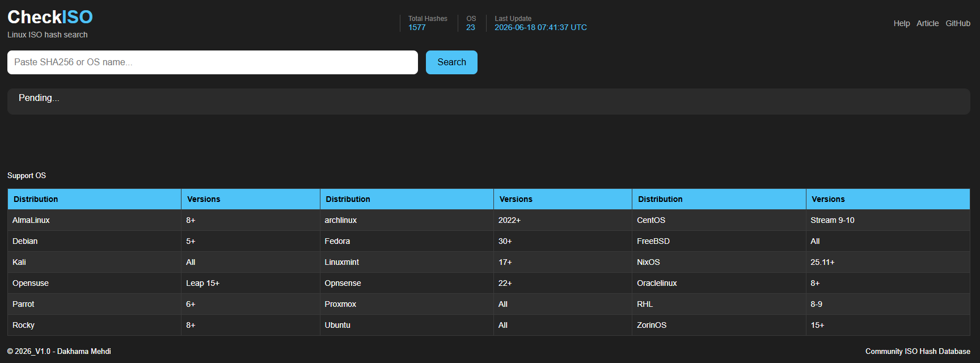Click the Linuxmint table cell
This screenshot has width=980, height=363.
[407, 262]
